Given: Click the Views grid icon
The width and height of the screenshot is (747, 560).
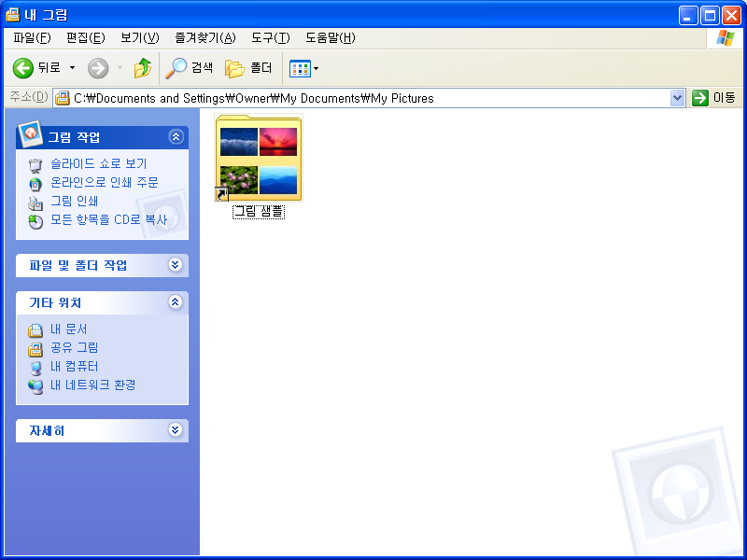Looking at the screenshot, I should [x=300, y=68].
